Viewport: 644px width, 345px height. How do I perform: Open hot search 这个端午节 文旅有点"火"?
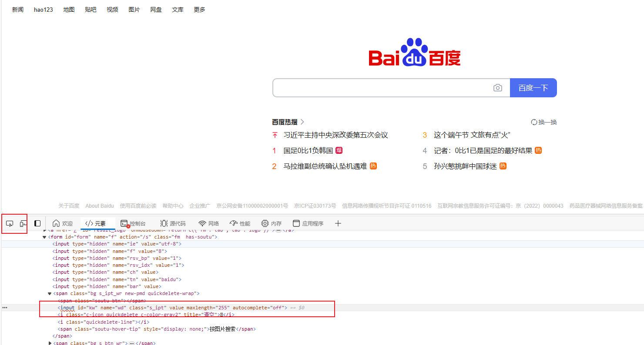472,135
